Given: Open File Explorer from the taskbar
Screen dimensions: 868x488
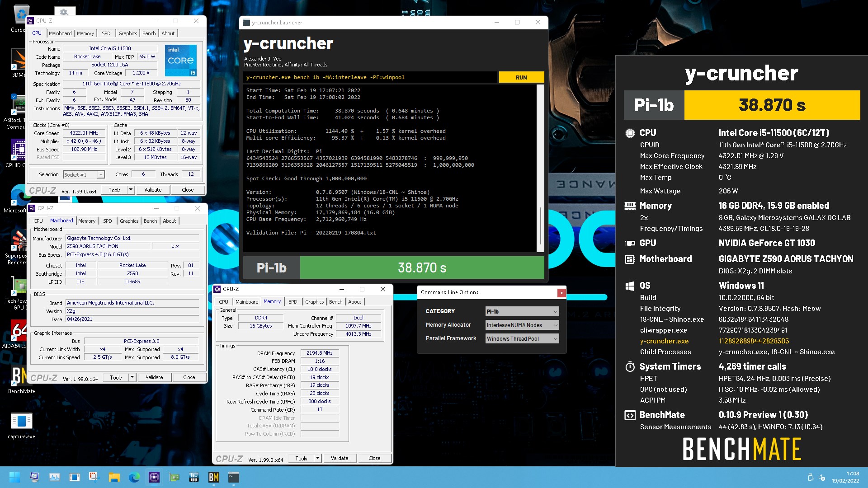Looking at the screenshot, I should 114,477.
